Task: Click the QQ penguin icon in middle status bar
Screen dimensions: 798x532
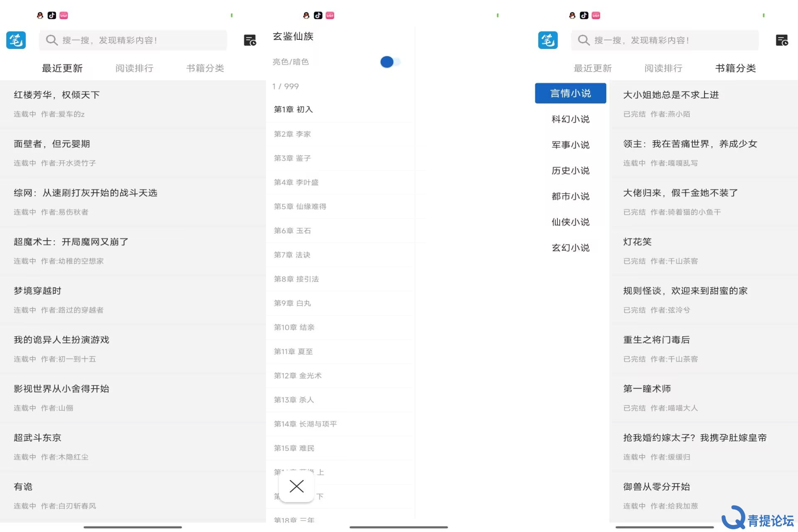Action: pos(306,15)
